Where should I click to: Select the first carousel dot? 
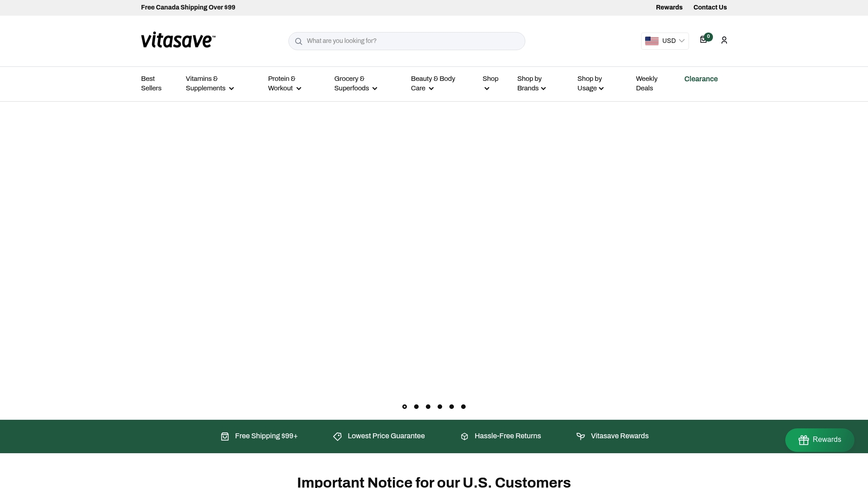pyautogui.click(x=404, y=407)
